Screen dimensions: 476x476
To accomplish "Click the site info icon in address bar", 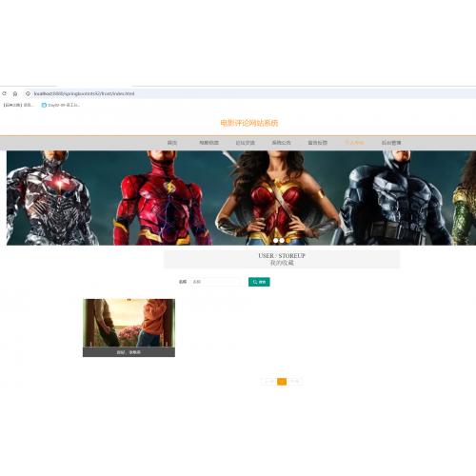I will pyautogui.click(x=28, y=93).
